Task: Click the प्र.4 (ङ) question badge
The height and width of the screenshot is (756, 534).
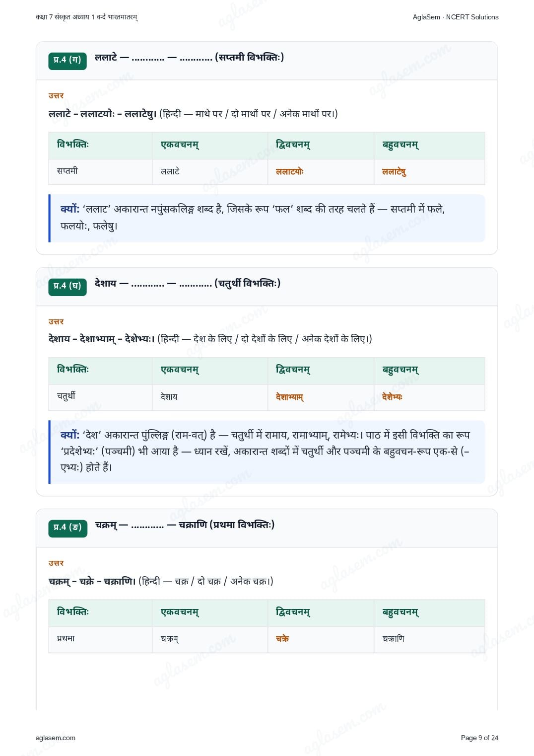Action: (68, 528)
